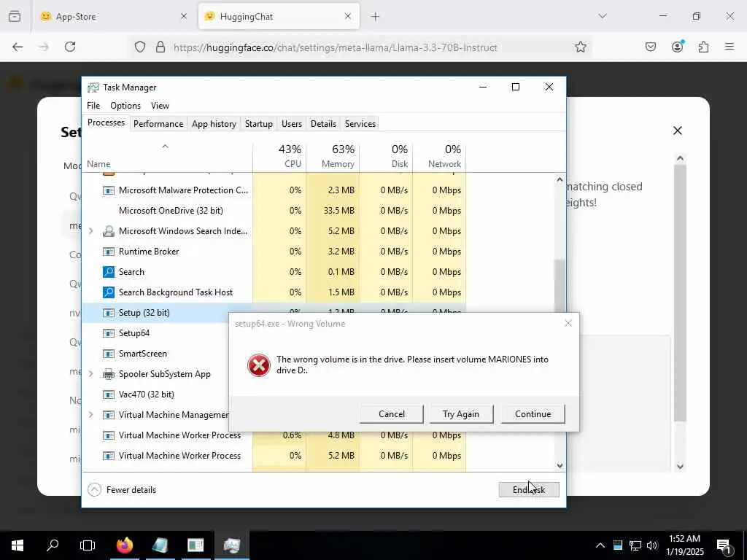Image resolution: width=747 pixels, height=560 pixels.
Task: Select the Processes tab
Action: coord(106,122)
